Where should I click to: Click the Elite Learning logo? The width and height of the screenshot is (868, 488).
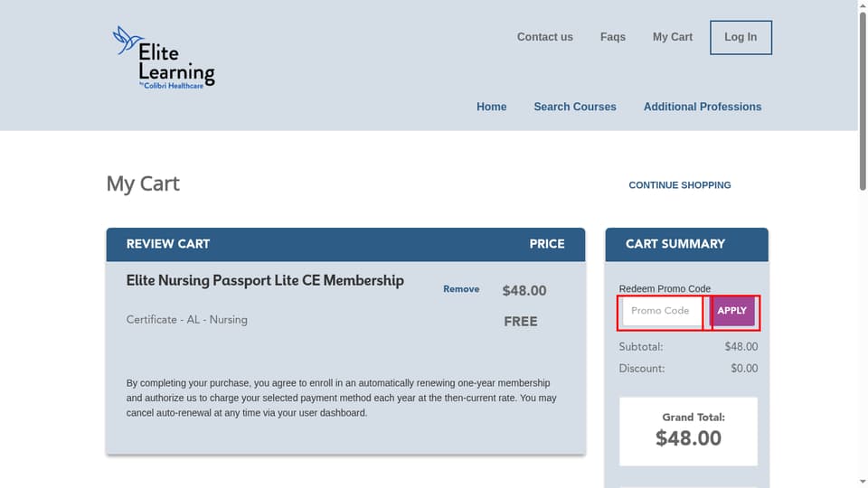(x=164, y=58)
